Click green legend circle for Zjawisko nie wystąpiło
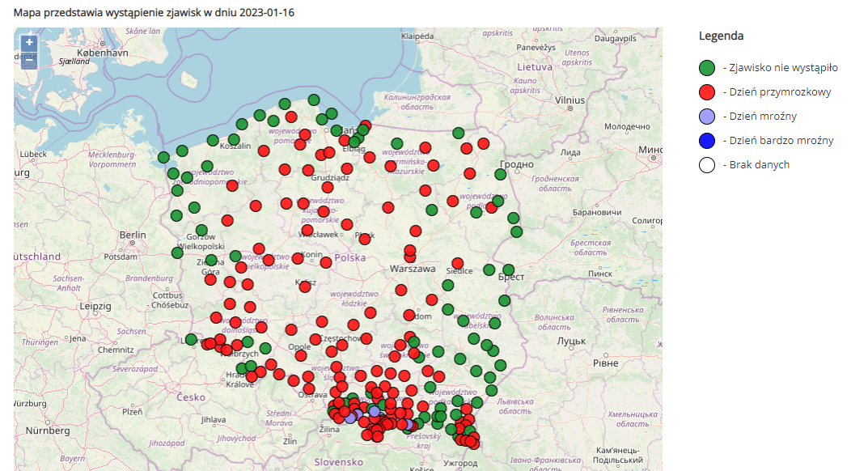868x471 pixels. (707, 68)
